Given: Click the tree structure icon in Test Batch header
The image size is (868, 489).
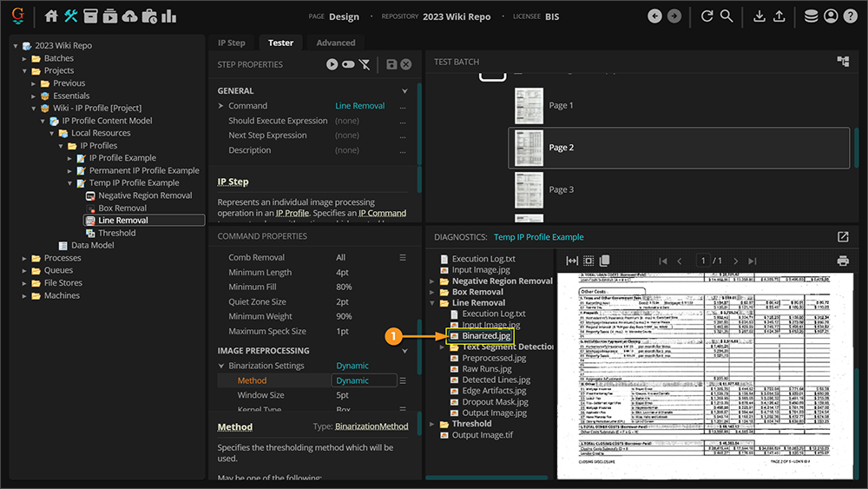Looking at the screenshot, I should (843, 62).
